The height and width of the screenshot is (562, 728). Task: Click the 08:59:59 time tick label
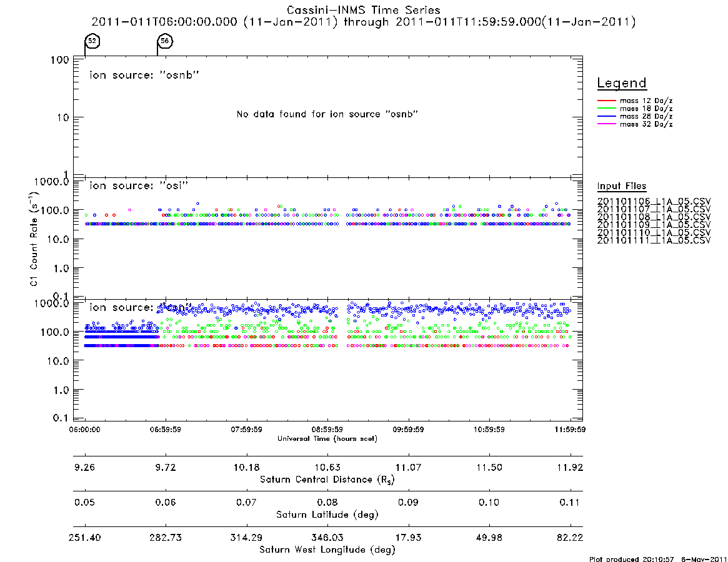pyautogui.click(x=327, y=430)
